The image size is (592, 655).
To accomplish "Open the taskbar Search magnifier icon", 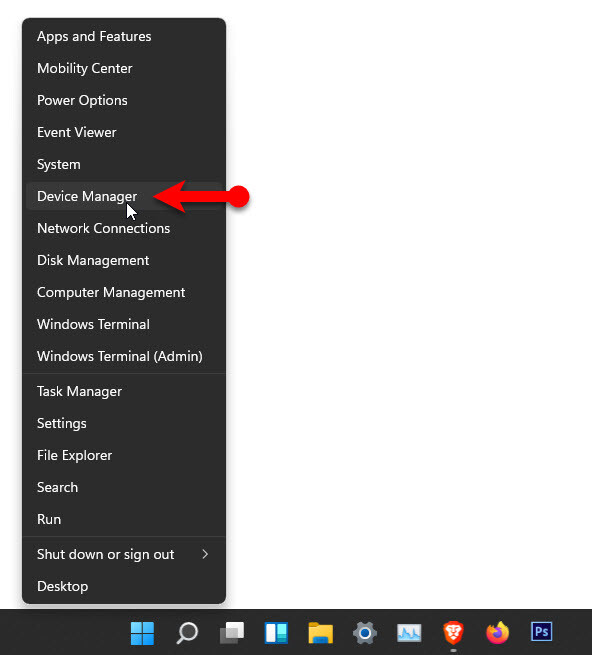I will 187,633.
